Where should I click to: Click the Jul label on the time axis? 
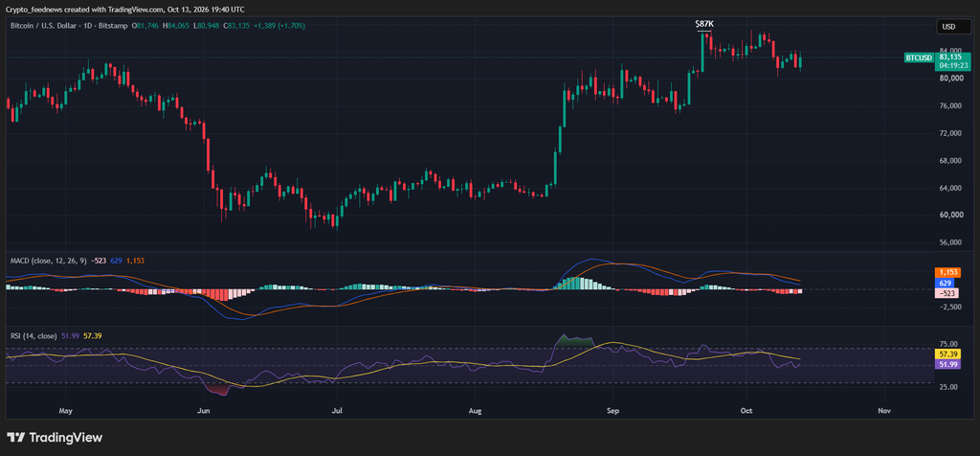[337, 411]
